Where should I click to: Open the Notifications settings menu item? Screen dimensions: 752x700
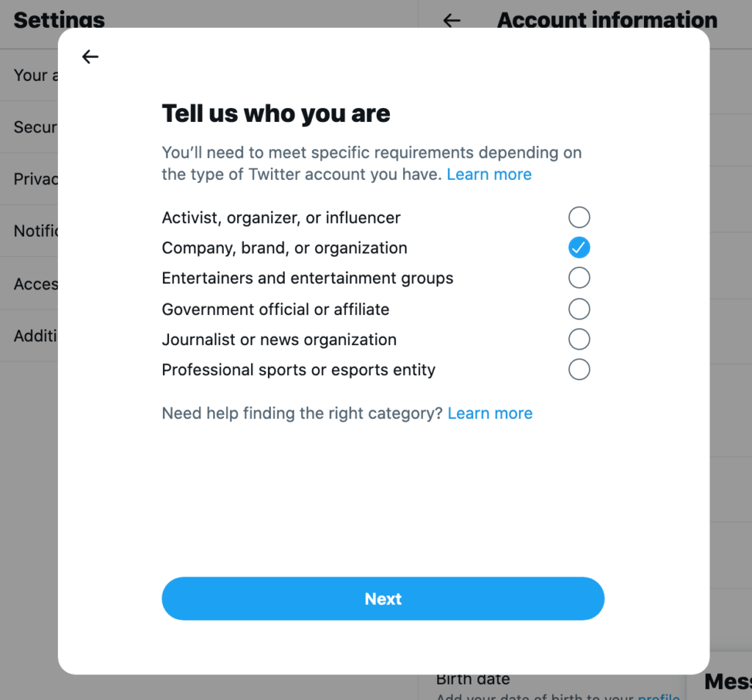[x=35, y=231]
